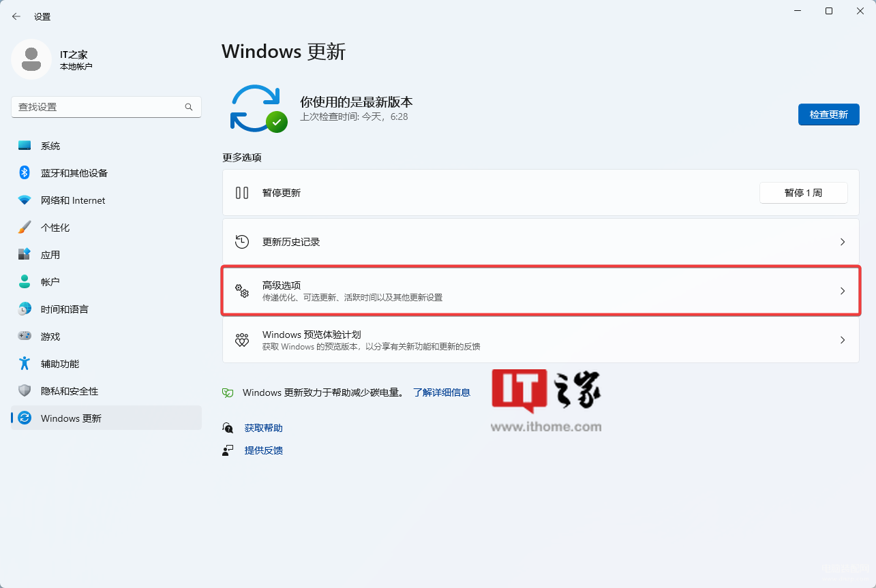Select 网络和 Internet in the sidebar

106,200
